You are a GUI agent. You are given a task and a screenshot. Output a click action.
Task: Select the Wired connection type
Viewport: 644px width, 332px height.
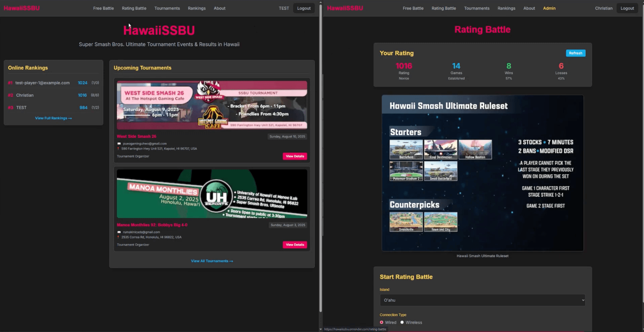coord(382,323)
